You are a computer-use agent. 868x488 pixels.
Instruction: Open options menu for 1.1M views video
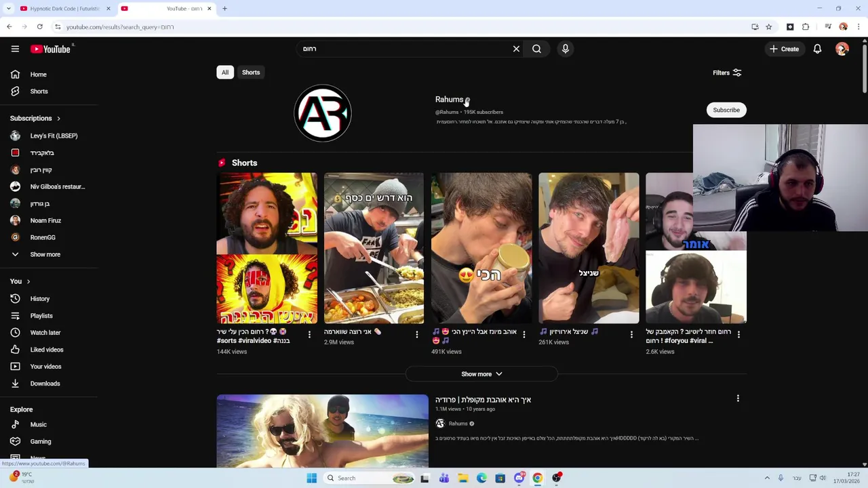[x=738, y=399]
